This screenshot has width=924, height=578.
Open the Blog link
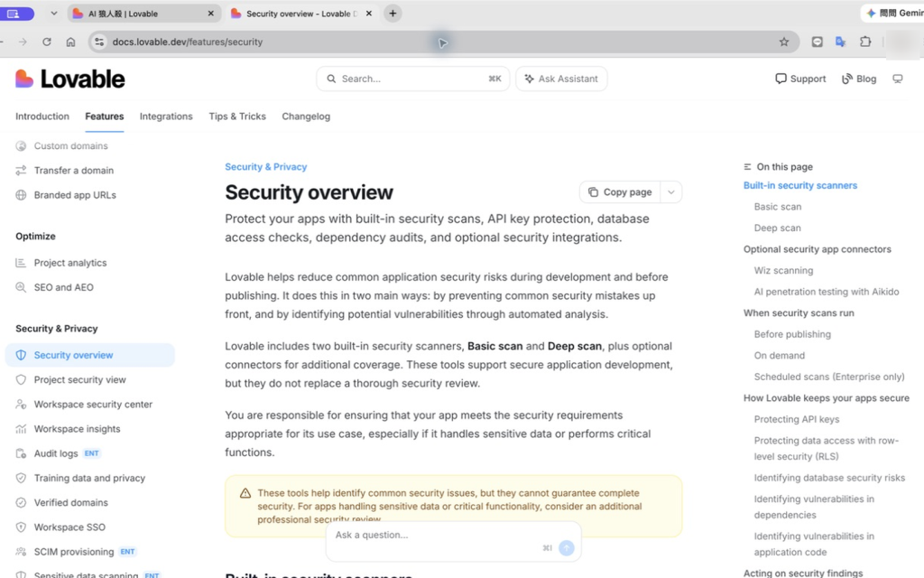[x=859, y=79]
